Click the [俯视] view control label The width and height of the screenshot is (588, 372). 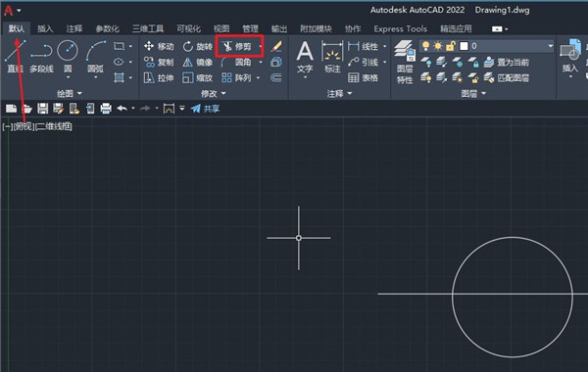tap(24, 126)
